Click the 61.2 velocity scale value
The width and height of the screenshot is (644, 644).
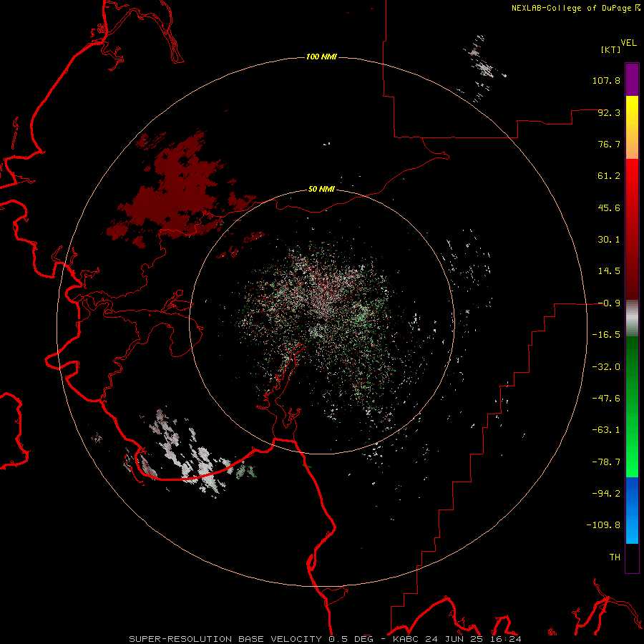pyautogui.click(x=609, y=176)
